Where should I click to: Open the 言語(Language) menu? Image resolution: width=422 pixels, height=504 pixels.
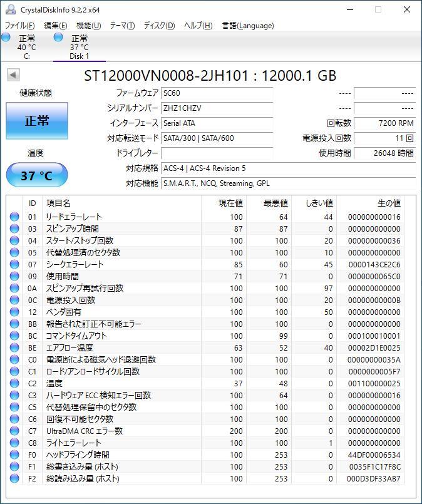click(248, 26)
